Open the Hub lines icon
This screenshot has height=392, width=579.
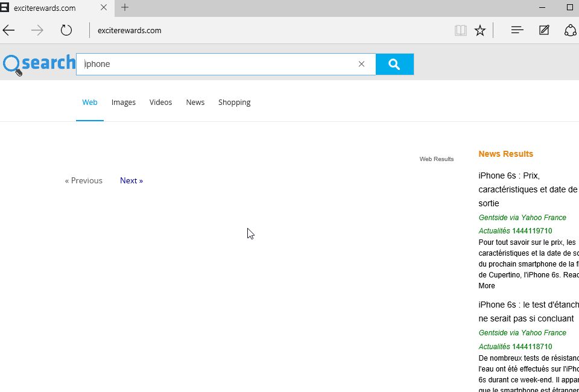(x=517, y=30)
